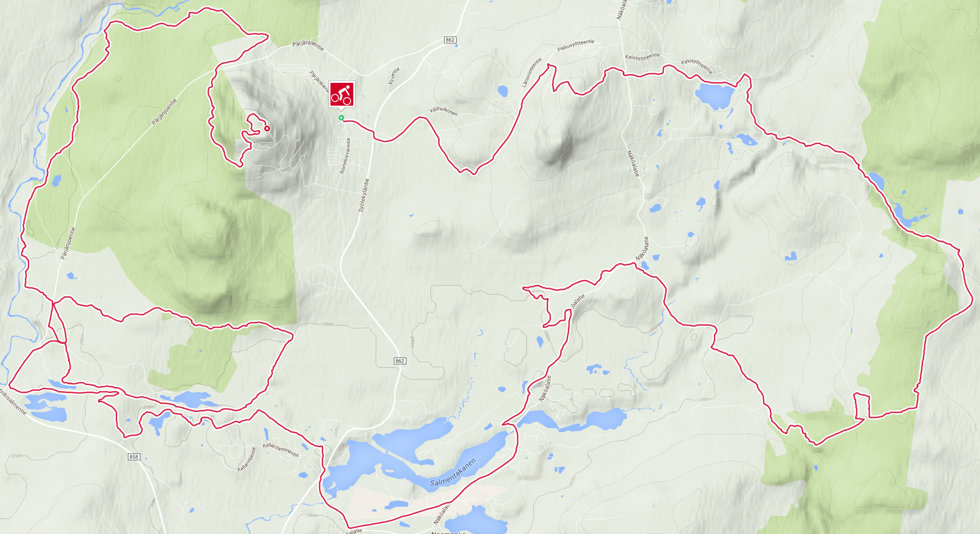Click the Länsirinteentie road label

531,72
